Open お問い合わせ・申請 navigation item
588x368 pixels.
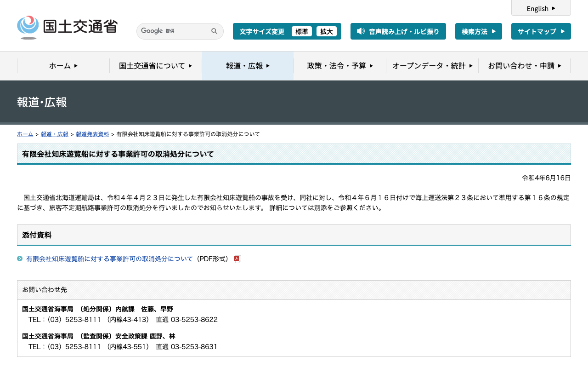tap(525, 66)
